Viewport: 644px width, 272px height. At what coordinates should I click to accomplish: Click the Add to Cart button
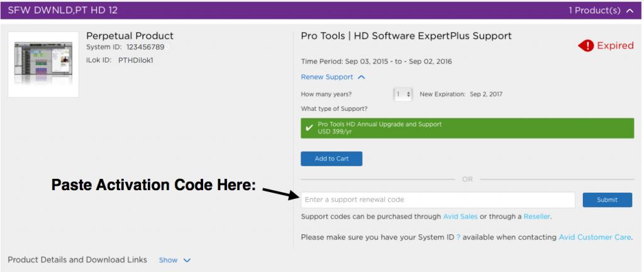click(331, 159)
